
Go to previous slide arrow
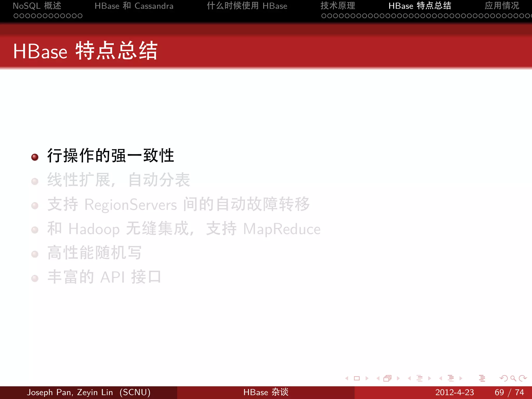(347, 378)
